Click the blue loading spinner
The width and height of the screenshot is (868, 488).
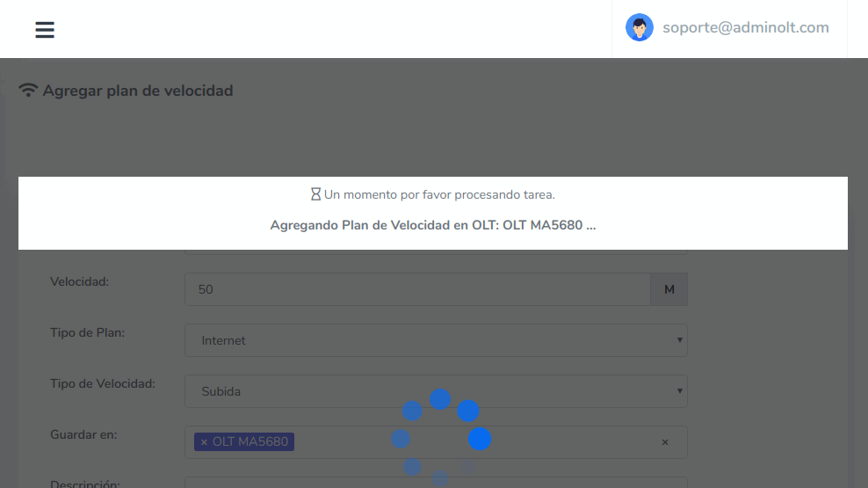click(440, 437)
